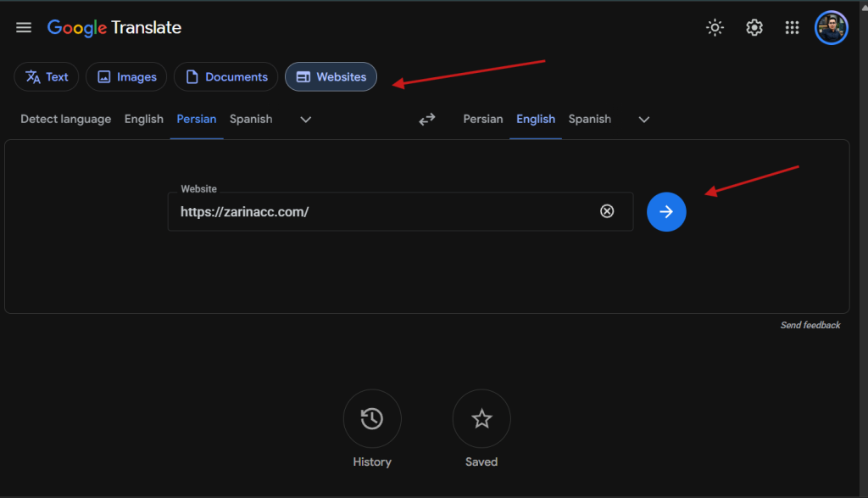The width and height of the screenshot is (868, 498).
Task: Select Spanish as target language
Action: [590, 119]
